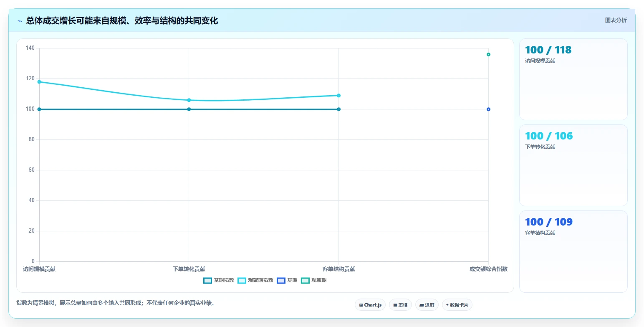Click the y-axis value 80
Screen dimensions: 644x327
coord(31,139)
